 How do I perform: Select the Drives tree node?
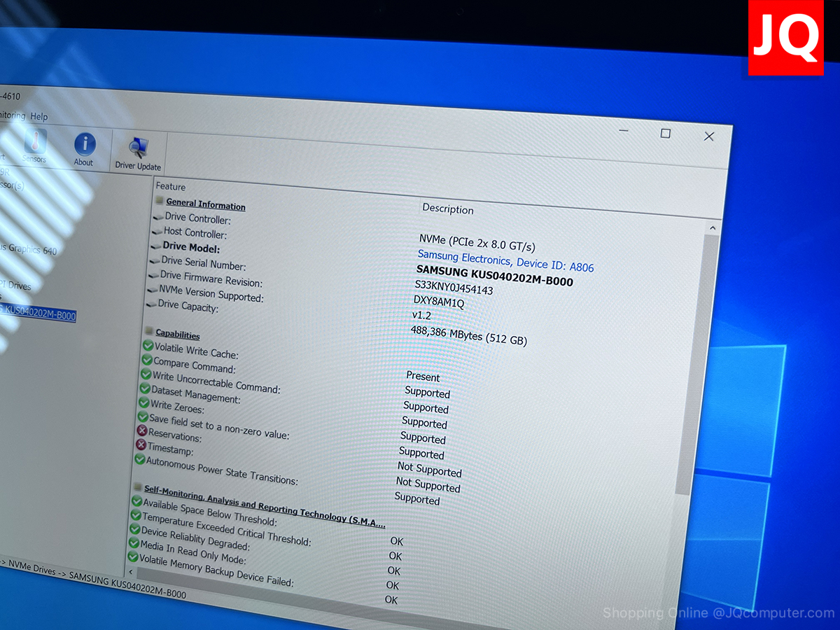point(15,285)
